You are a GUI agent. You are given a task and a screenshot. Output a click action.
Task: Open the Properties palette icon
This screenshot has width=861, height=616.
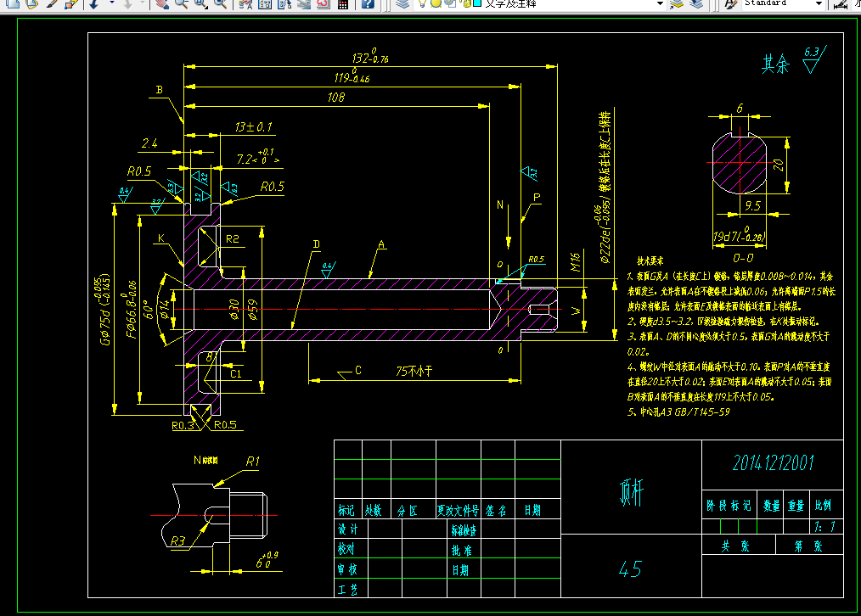pyautogui.click(x=246, y=3)
